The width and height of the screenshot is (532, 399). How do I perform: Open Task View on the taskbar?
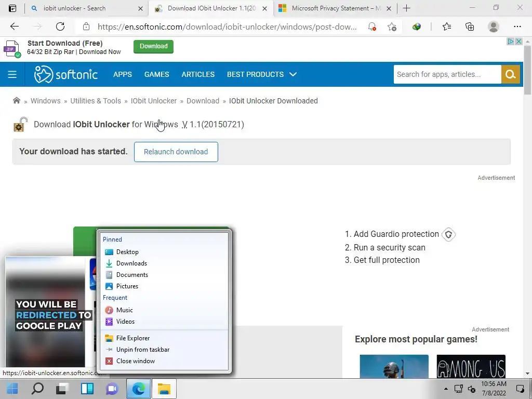click(62, 389)
